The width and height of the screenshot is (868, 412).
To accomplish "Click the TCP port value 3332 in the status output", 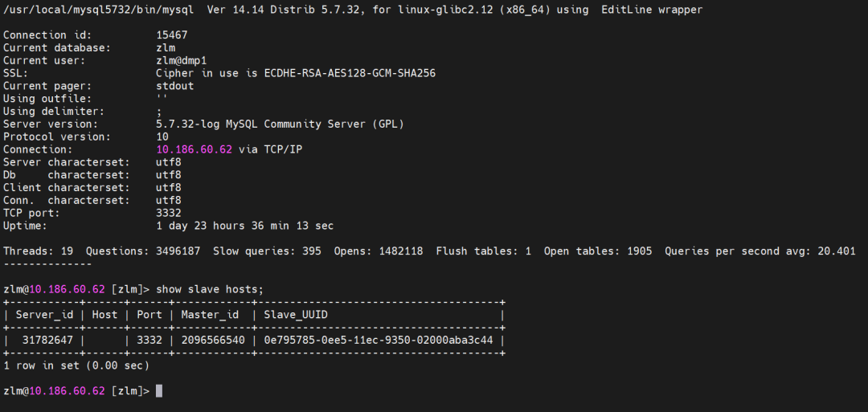I will click(x=169, y=213).
